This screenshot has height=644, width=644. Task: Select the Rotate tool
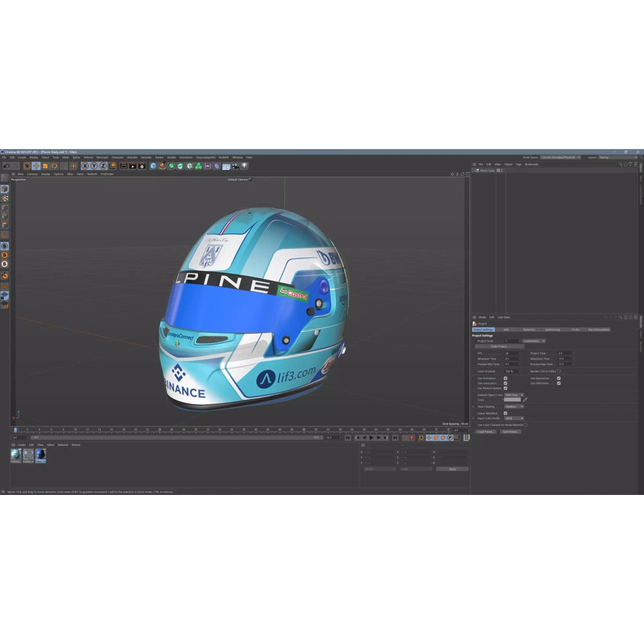pos(54,166)
